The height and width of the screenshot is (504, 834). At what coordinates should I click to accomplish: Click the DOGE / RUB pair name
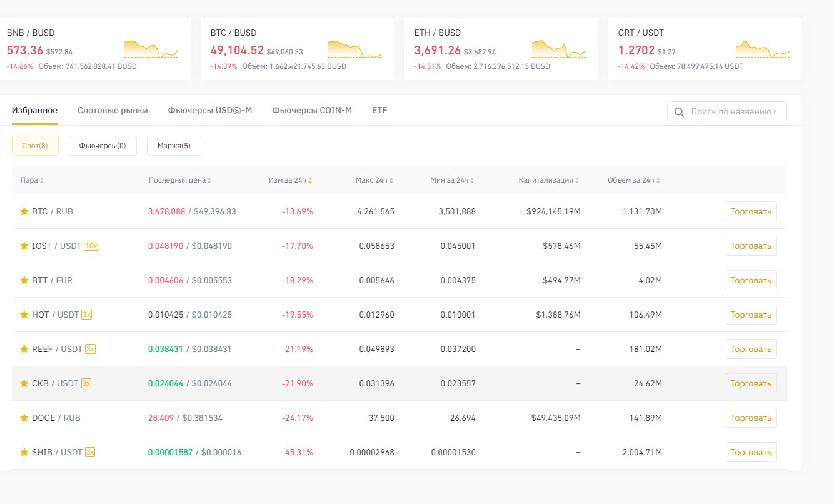coord(56,418)
